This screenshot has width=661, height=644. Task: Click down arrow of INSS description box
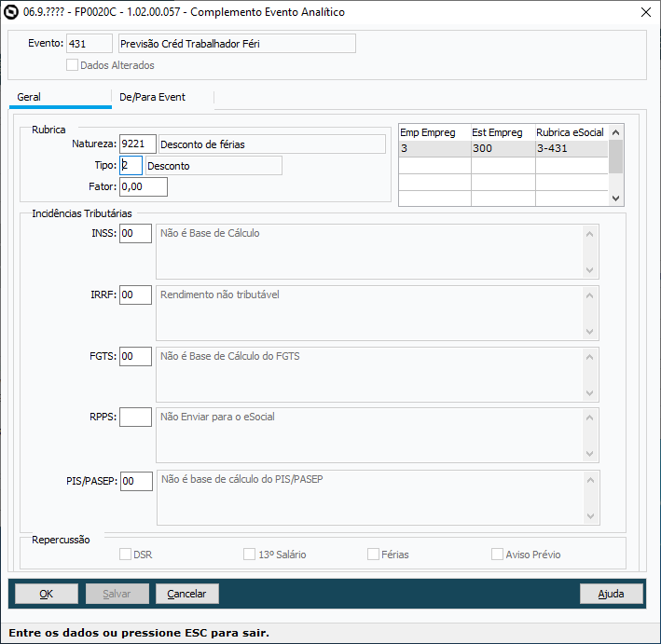pos(590,269)
